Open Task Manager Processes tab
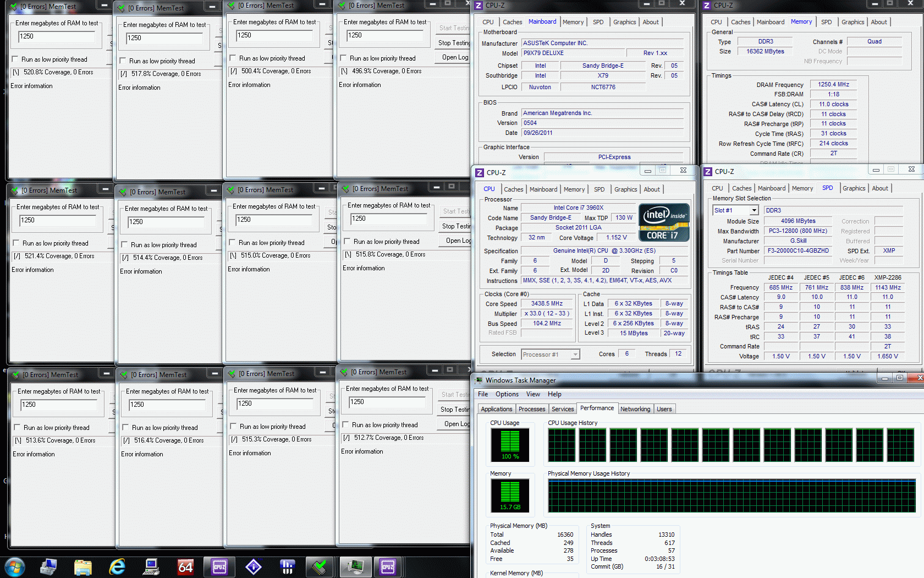Viewport: 924px width, 578px height. tap(532, 409)
